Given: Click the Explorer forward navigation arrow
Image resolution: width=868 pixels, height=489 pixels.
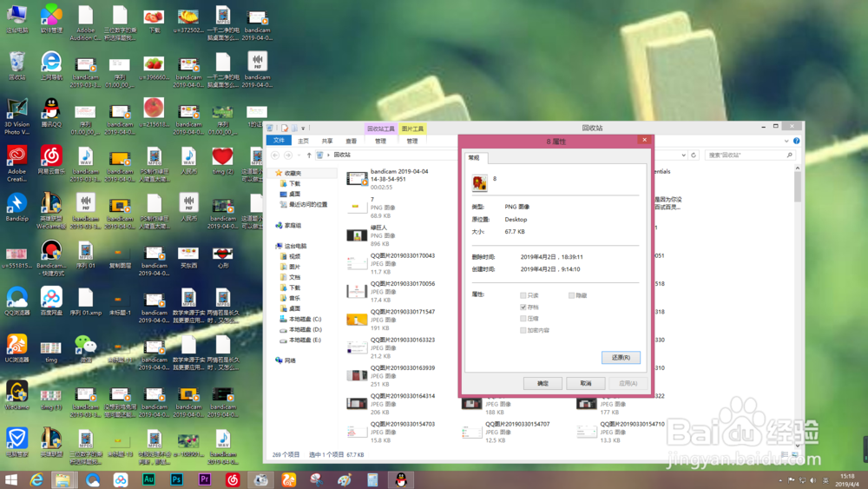Looking at the screenshot, I should [x=288, y=155].
